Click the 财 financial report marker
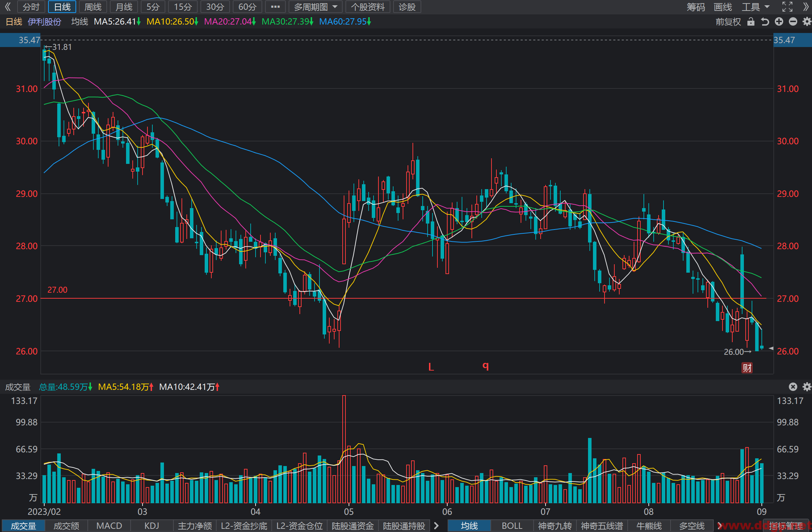The width and height of the screenshot is (812, 532). tap(747, 367)
